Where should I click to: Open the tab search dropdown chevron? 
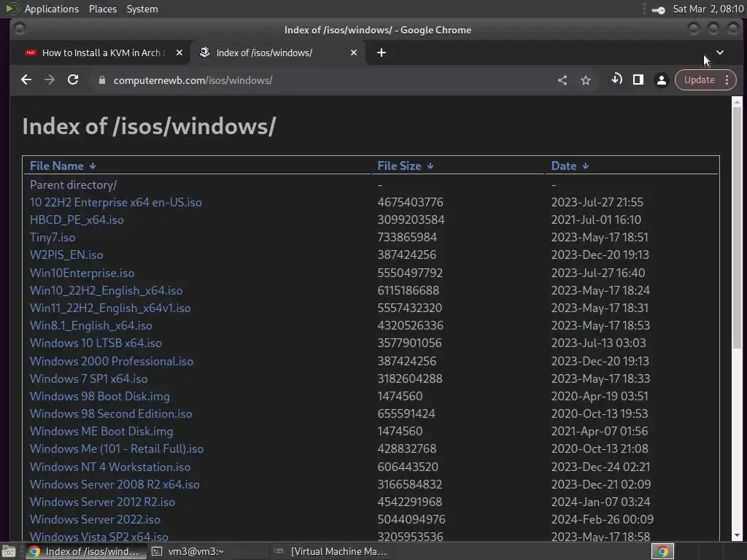(x=720, y=52)
